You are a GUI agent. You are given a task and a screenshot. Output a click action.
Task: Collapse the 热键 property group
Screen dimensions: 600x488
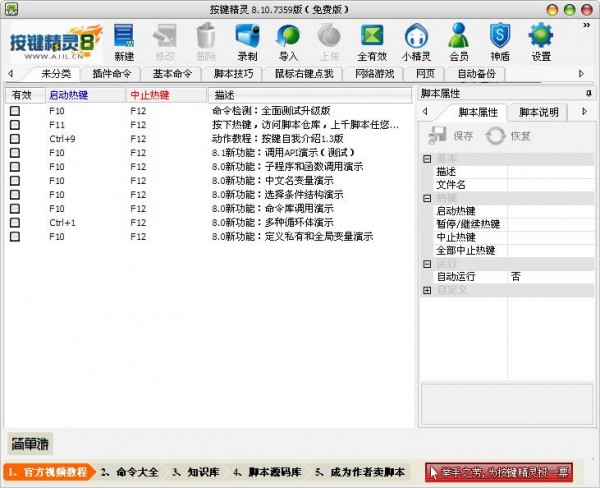coord(427,198)
